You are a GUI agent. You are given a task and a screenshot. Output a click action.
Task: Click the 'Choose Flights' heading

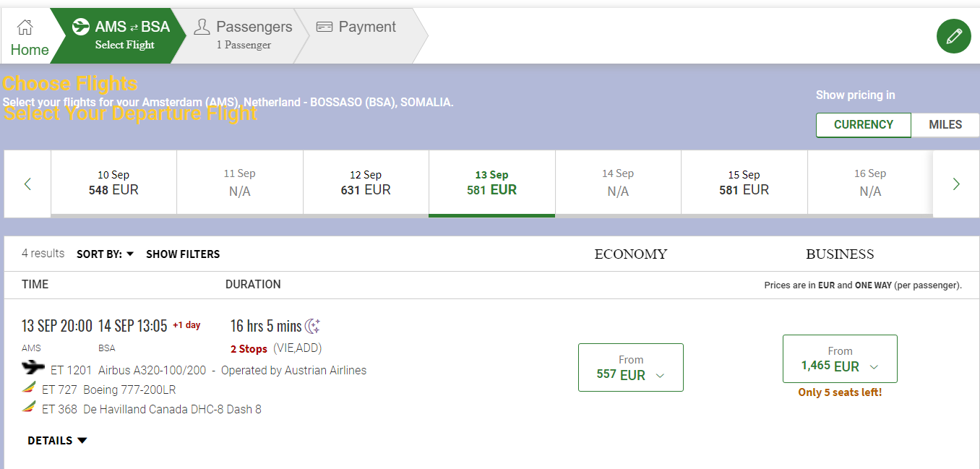(x=70, y=84)
